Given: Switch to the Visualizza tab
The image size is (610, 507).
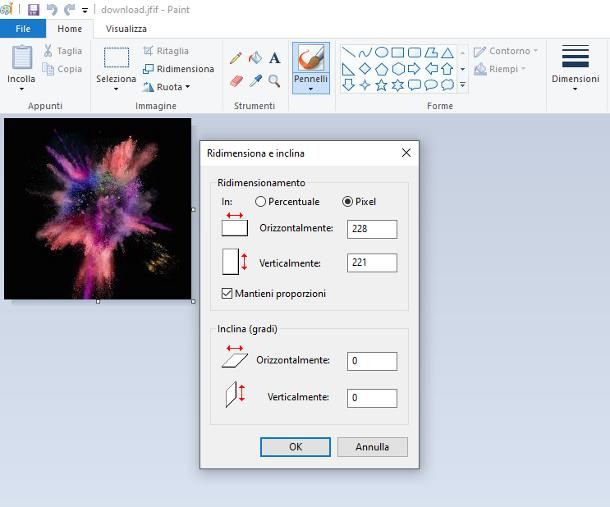Looking at the screenshot, I should (x=126, y=29).
